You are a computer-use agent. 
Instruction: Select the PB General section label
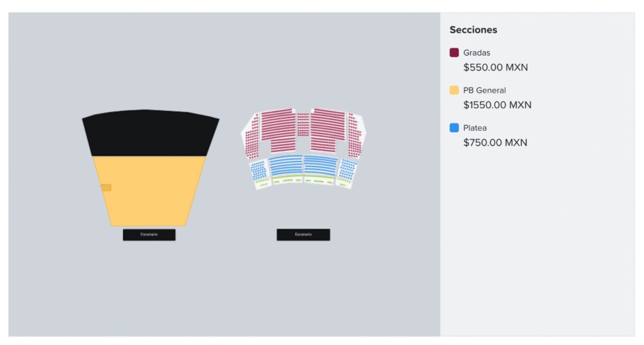pyautogui.click(x=484, y=90)
